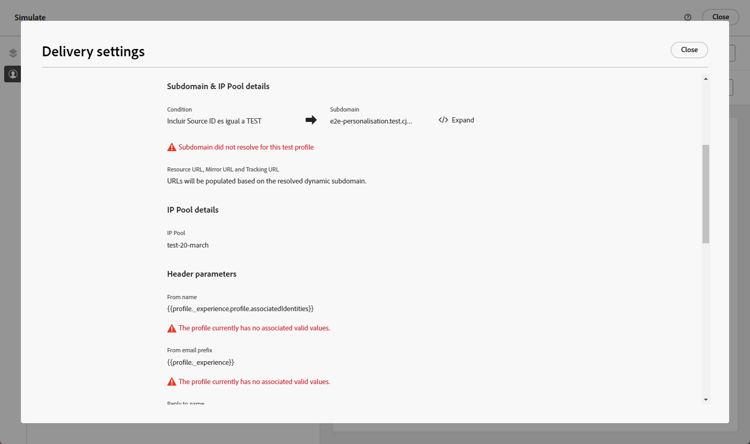This screenshot has height=444, width=750.
Task: Close the Delivery settings dialog
Action: (x=689, y=50)
